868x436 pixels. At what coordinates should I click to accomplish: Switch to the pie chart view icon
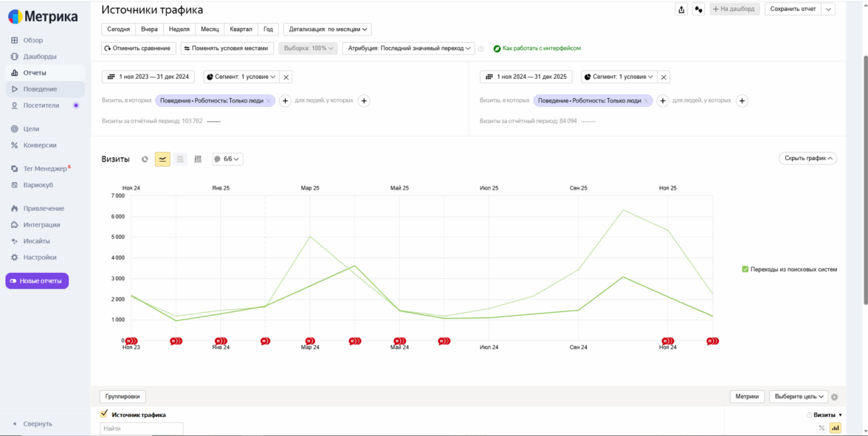[145, 159]
